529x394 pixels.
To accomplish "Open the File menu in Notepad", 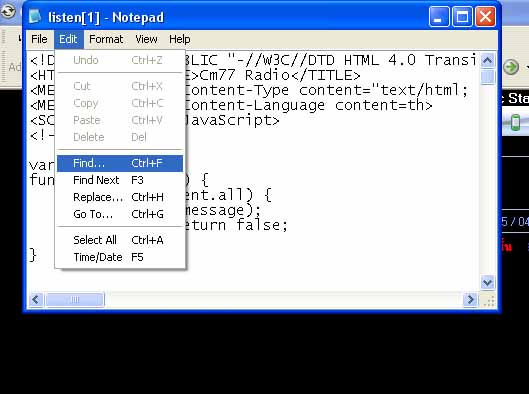I will 39,39.
